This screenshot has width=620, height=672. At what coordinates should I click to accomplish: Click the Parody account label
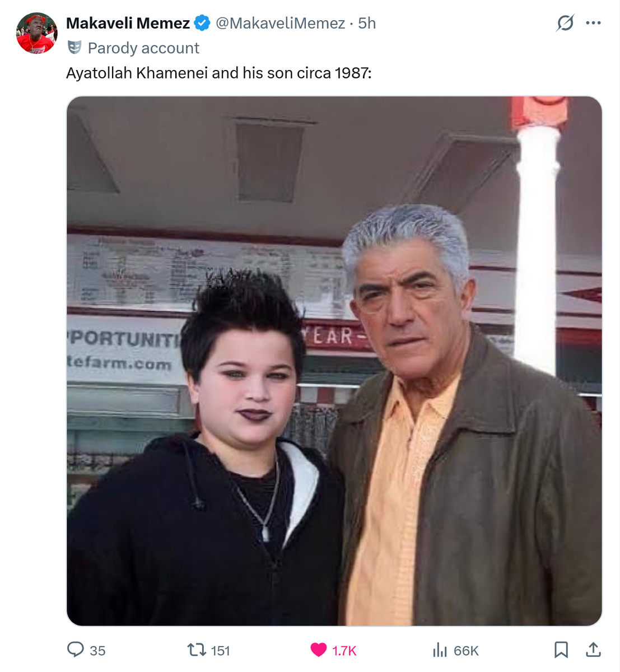coord(143,48)
